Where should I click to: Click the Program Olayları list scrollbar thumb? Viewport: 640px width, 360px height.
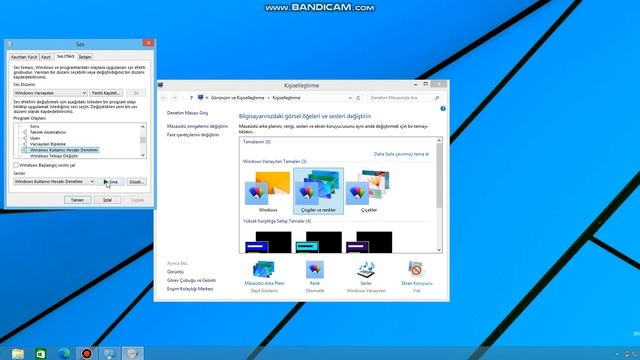pyautogui.click(x=143, y=140)
